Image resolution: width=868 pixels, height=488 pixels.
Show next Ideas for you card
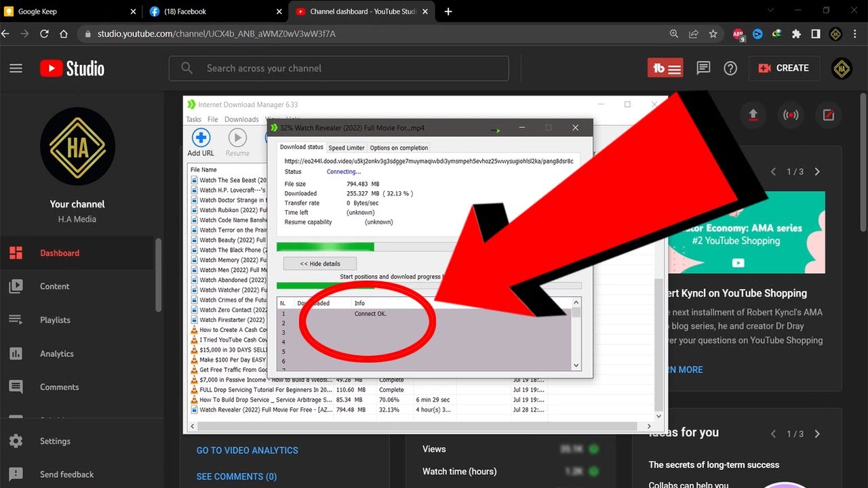click(x=817, y=434)
